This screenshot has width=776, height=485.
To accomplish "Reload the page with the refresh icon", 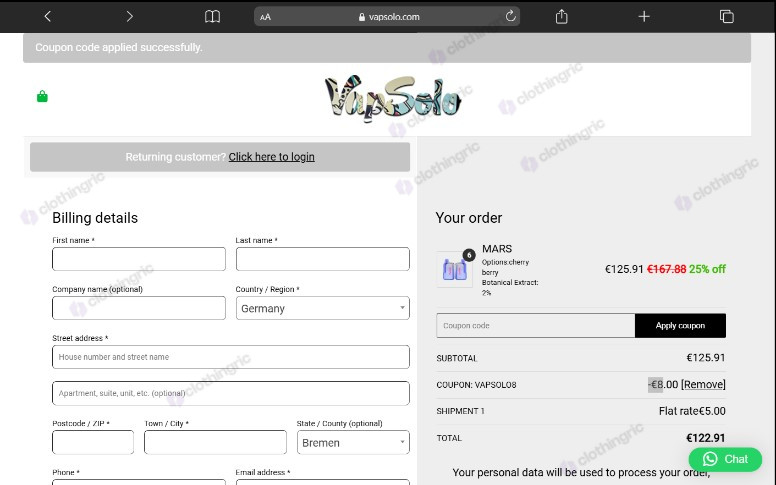I will 510,16.
